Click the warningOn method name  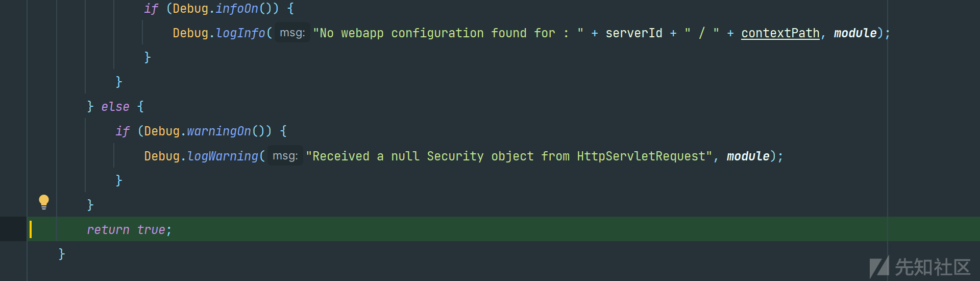coord(219,131)
